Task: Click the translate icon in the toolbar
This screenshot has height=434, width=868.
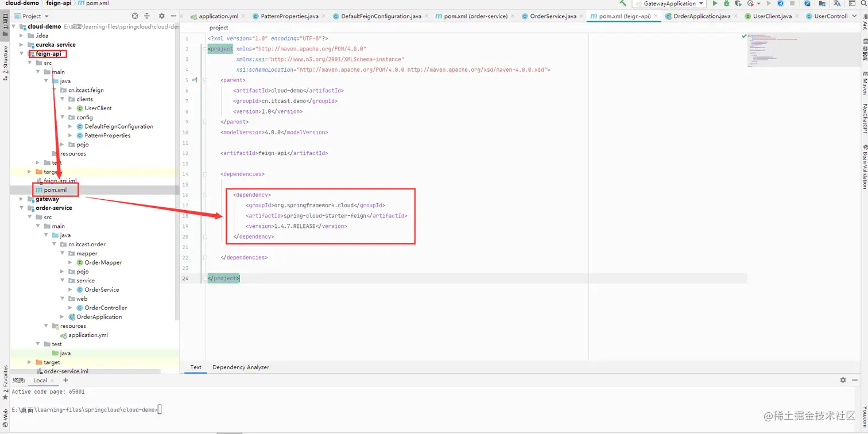Action: click(x=836, y=3)
